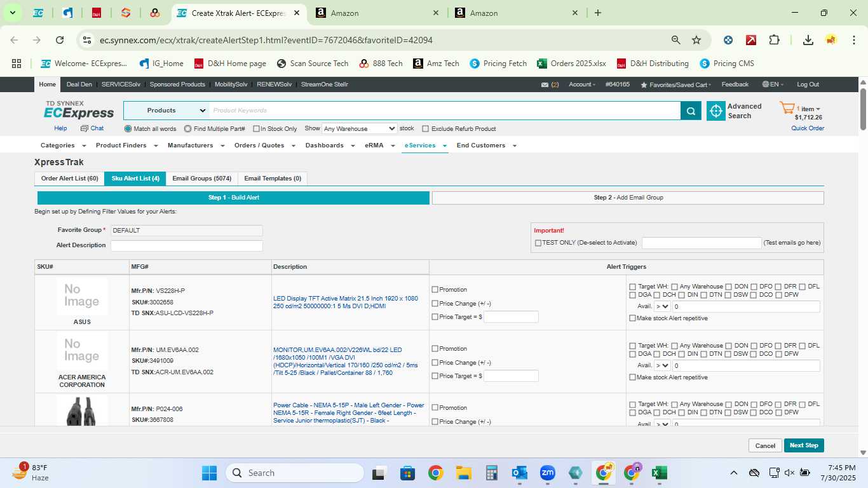Open Chrome zoom magnifier in address bar
Viewport: 868px width, 488px height.
[676, 40]
